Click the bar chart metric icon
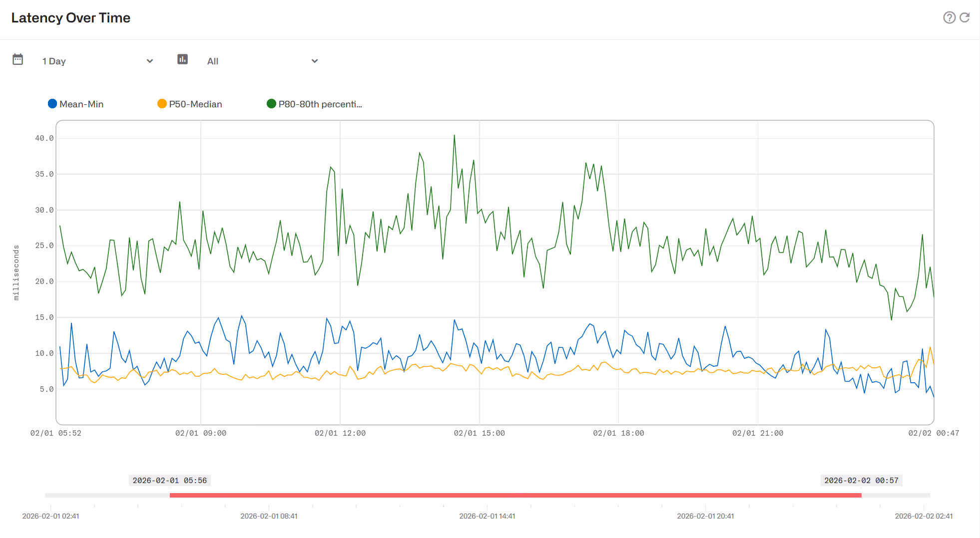This screenshot has width=980, height=538. [183, 59]
